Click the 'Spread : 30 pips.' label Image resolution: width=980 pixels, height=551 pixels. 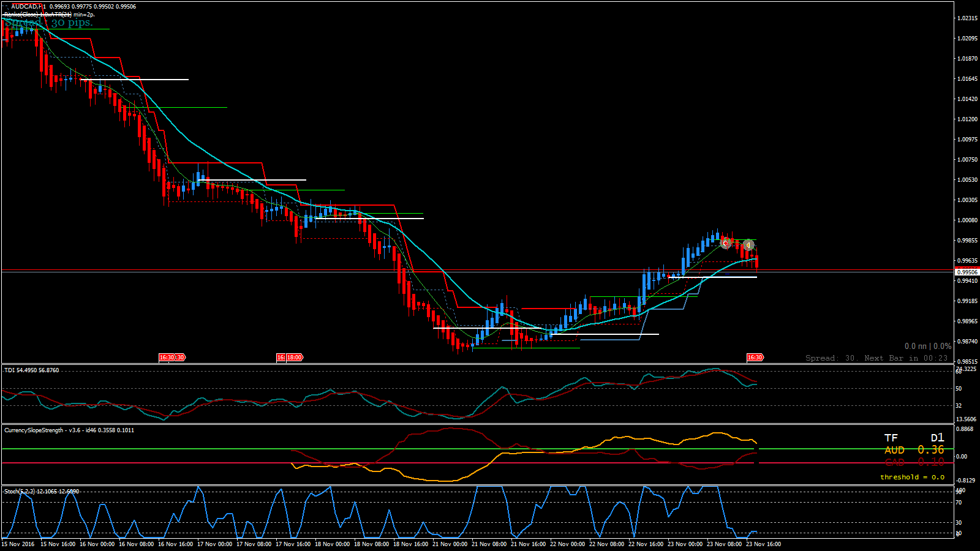(48, 23)
